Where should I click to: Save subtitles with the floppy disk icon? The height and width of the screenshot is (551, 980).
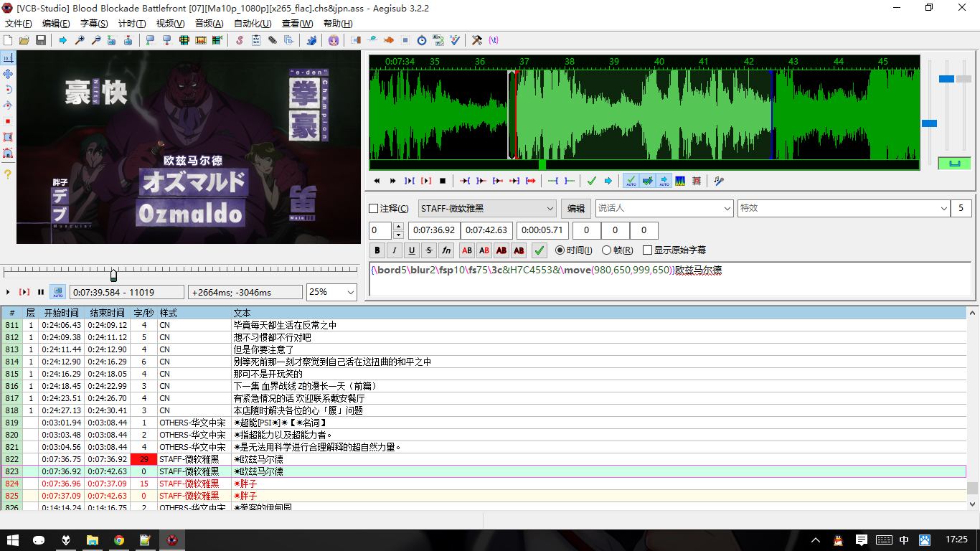pyautogui.click(x=41, y=40)
